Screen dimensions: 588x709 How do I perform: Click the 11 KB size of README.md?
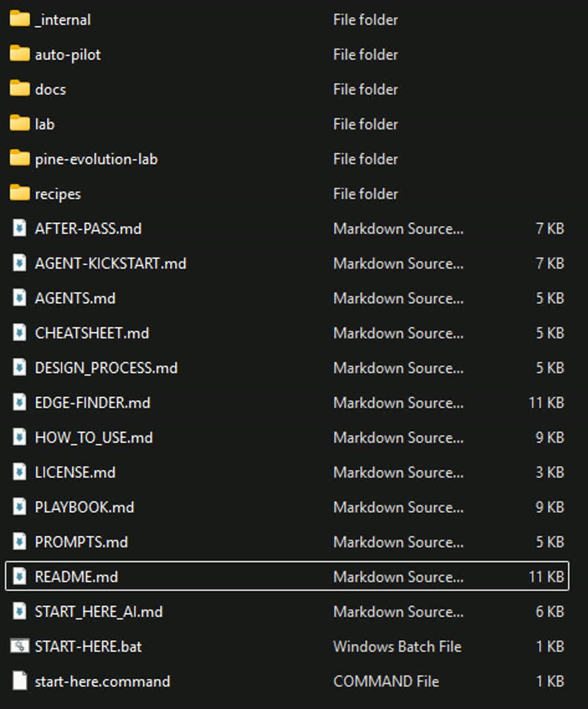pyautogui.click(x=546, y=576)
